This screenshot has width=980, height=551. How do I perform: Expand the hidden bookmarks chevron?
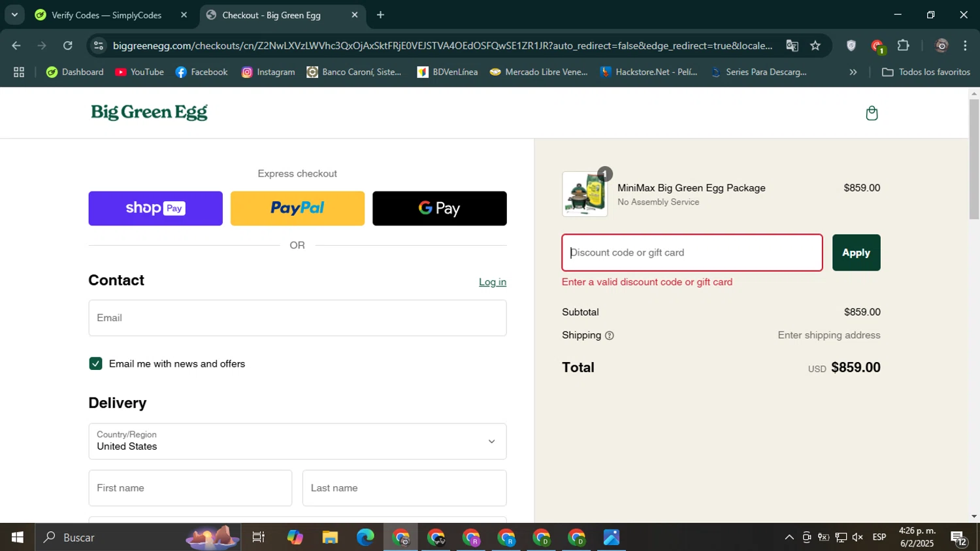[853, 72]
